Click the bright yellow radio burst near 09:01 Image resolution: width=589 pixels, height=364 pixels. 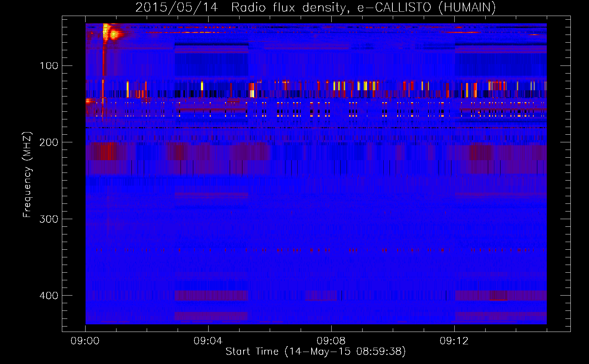click(x=112, y=32)
